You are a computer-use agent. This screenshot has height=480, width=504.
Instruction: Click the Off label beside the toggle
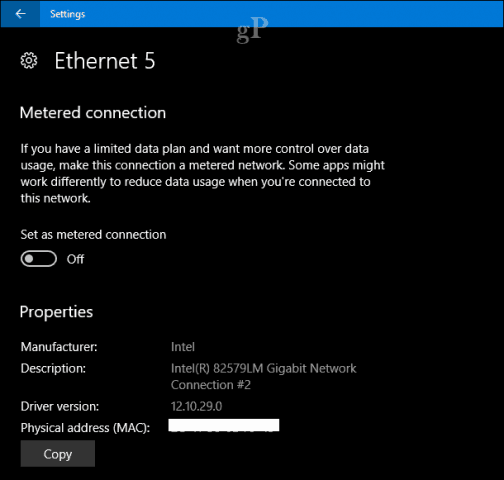[x=75, y=259]
